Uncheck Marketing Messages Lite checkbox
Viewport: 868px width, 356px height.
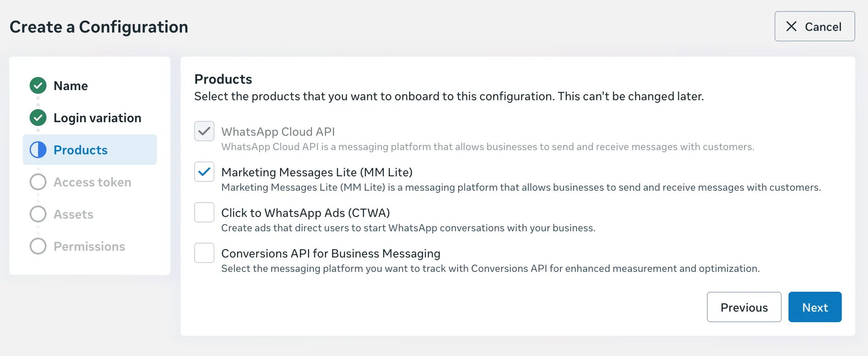[204, 172]
